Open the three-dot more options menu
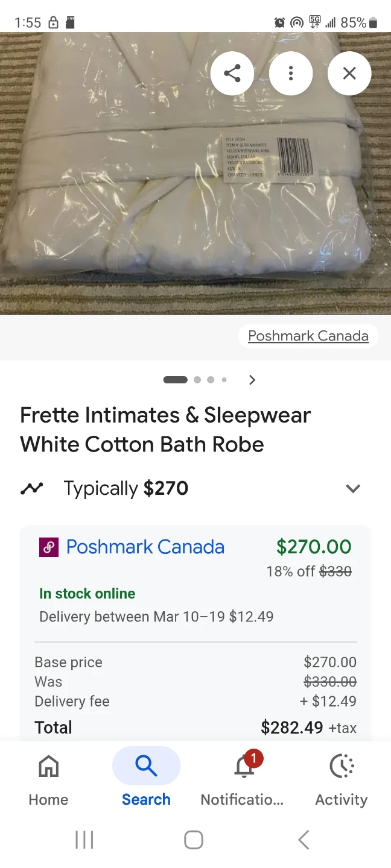Screen dimensions: 391x868 point(291,74)
